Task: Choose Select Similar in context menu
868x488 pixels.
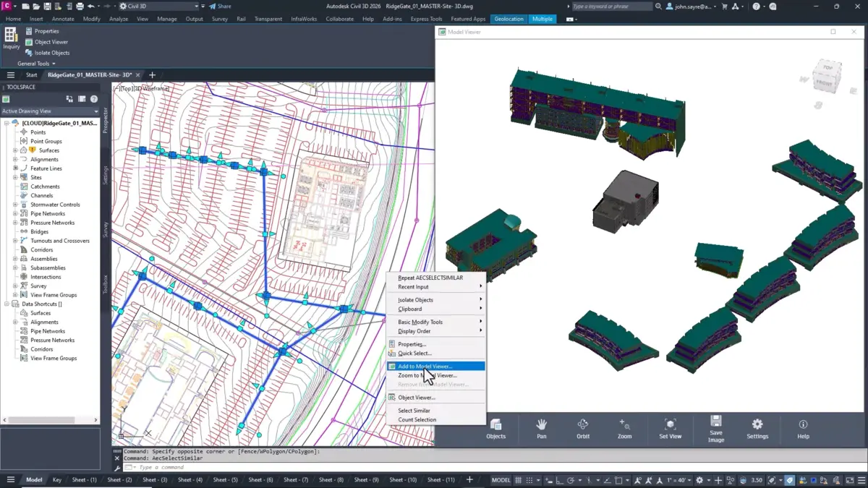Action: [436, 411]
